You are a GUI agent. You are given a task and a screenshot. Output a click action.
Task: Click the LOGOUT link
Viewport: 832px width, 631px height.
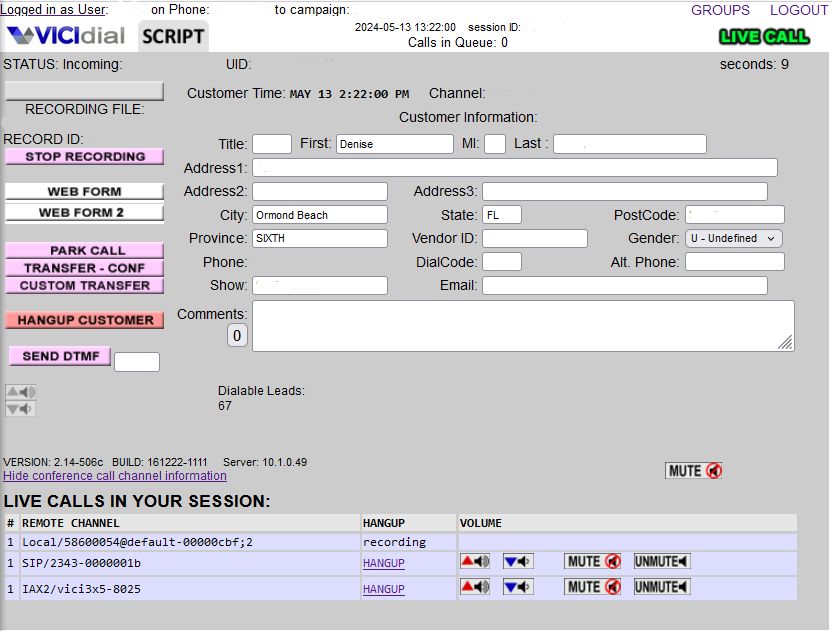click(798, 10)
